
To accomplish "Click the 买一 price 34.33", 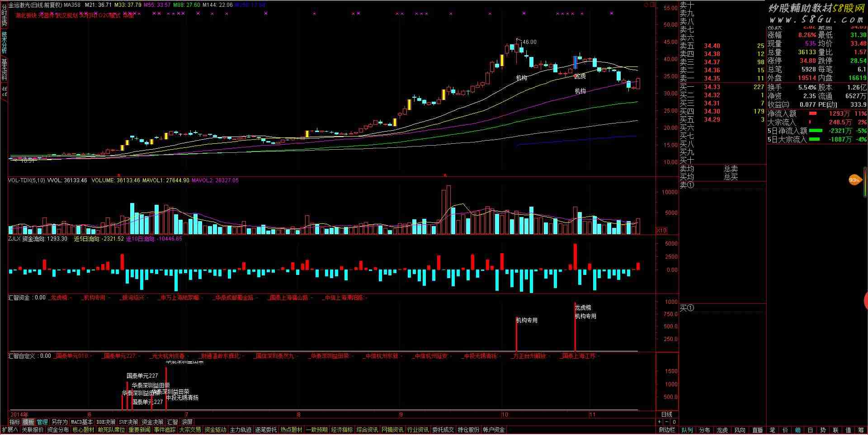I will tap(712, 87).
